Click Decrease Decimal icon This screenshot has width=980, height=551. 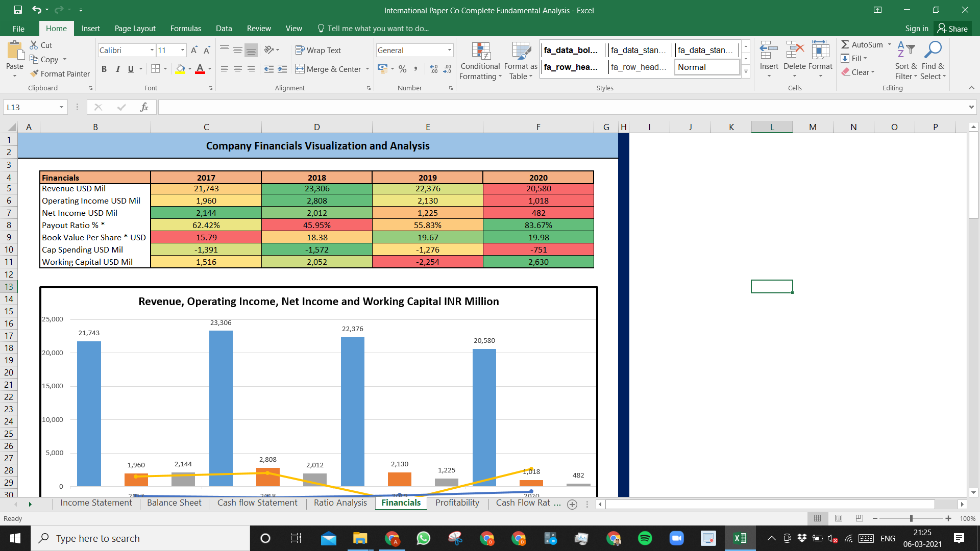click(x=447, y=69)
